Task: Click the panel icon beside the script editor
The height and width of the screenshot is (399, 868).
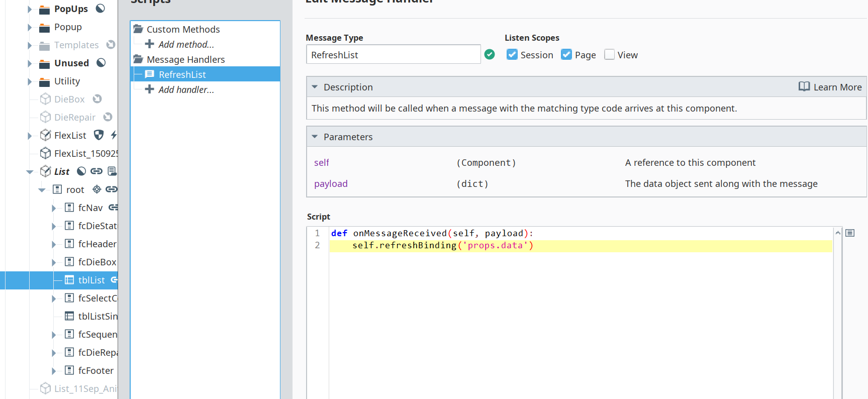Action: [x=850, y=233]
